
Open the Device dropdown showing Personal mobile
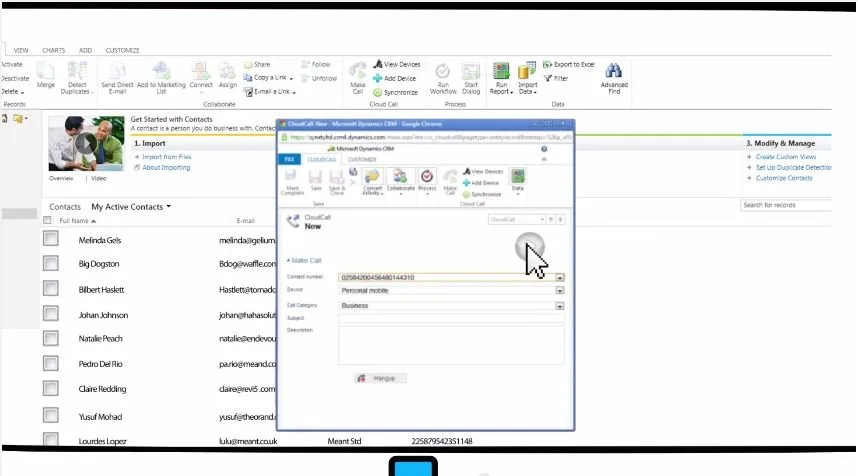pyautogui.click(x=559, y=291)
